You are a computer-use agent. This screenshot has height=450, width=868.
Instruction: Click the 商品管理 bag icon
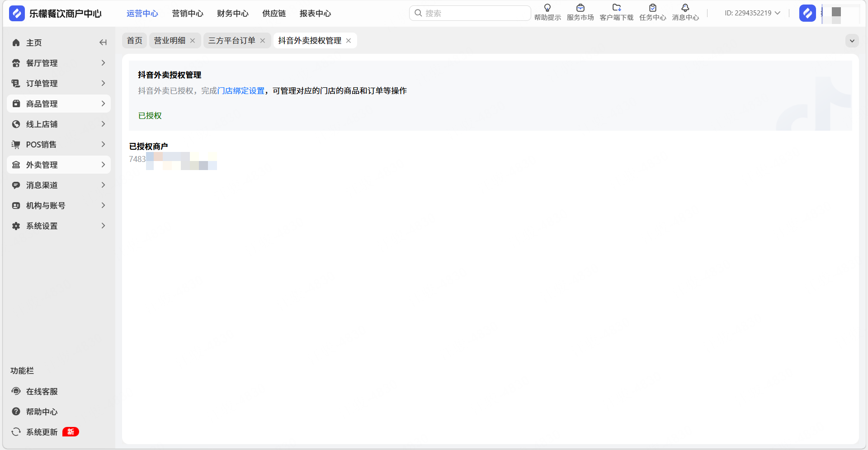16,104
